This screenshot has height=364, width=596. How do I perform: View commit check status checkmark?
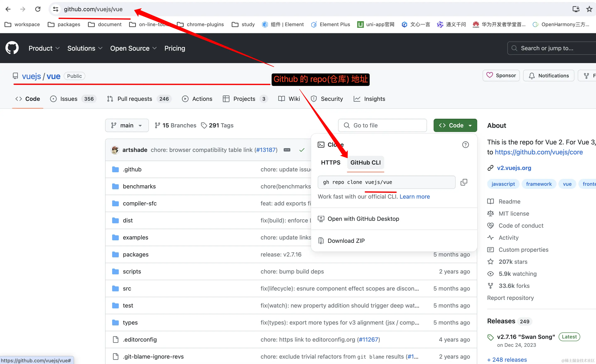tap(302, 150)
